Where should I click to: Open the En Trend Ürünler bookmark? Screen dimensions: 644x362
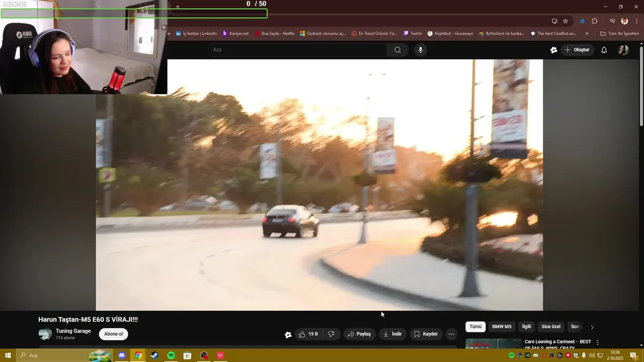pyautogui.click(x=374, y=34)
